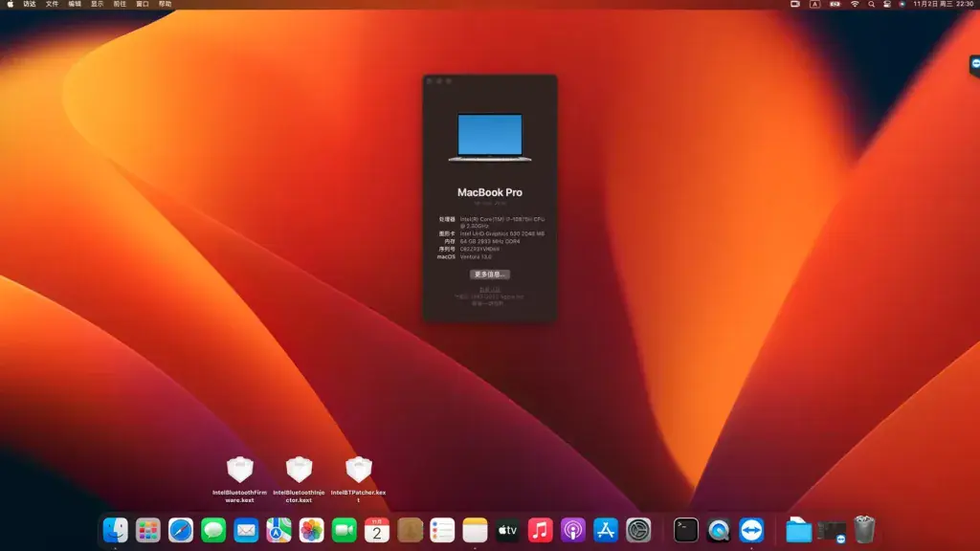Image resolution: width=980 pixels, height=551 pixels.
Task: Click the serial number value text
Action: coord(480,250)
